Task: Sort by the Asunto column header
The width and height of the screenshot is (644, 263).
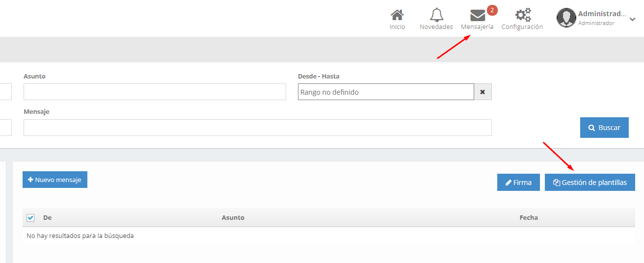Action: 233,217
